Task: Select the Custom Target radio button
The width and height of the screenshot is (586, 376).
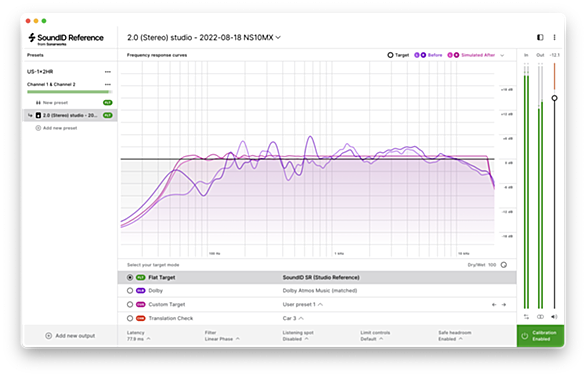Action: 130,304
